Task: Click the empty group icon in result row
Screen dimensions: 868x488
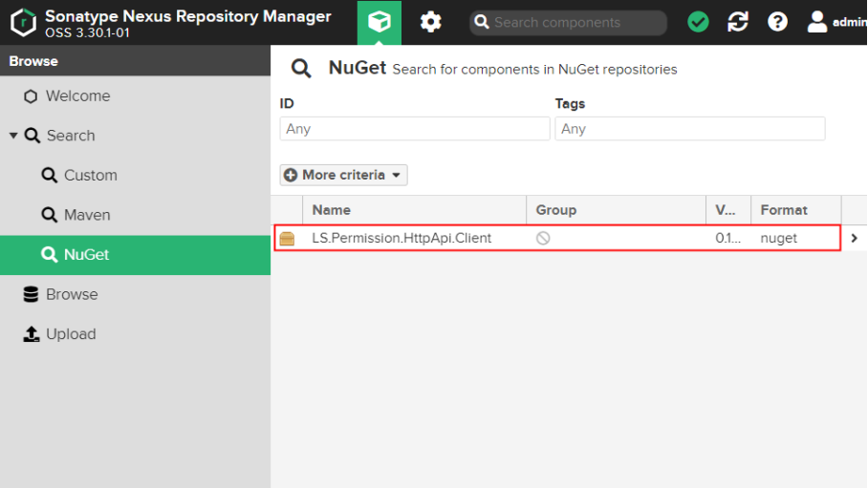Action: pyautogui.click(x=543, y=238)
